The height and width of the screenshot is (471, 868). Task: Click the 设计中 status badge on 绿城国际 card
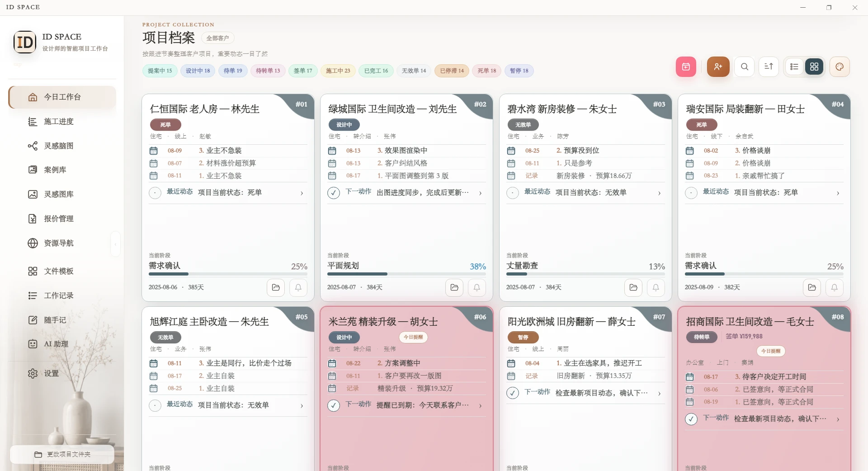coord(344,125)
